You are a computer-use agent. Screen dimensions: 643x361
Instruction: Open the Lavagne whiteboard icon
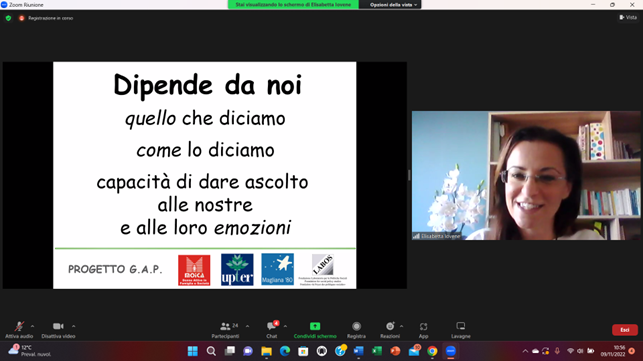[461, 326]
